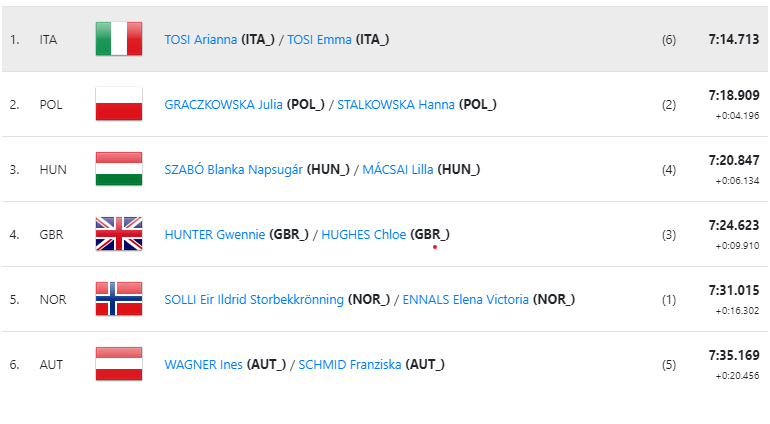Screen dimensions: 770x424
Task: View MÁCSAI Lilla athlete page
Action: click(398, 170)
